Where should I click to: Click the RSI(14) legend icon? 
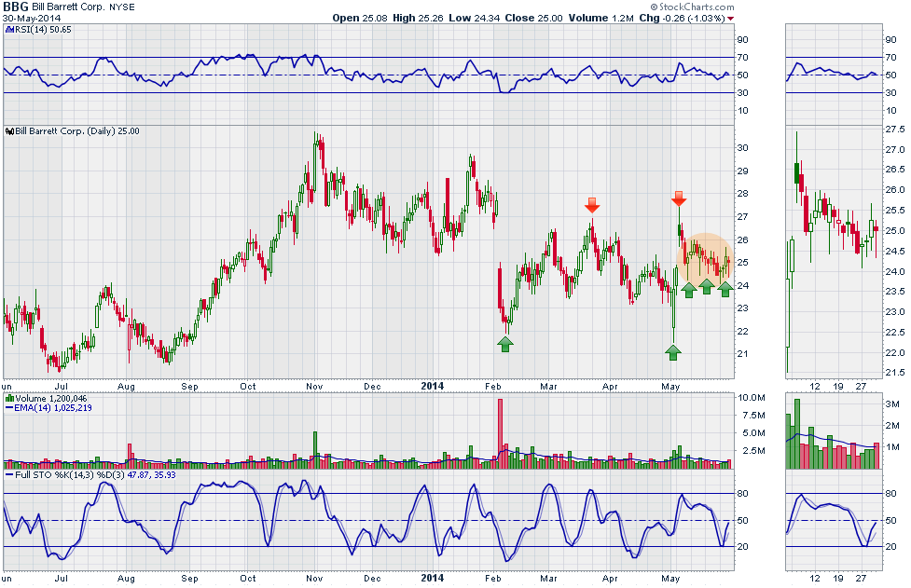tap(9, 29)
